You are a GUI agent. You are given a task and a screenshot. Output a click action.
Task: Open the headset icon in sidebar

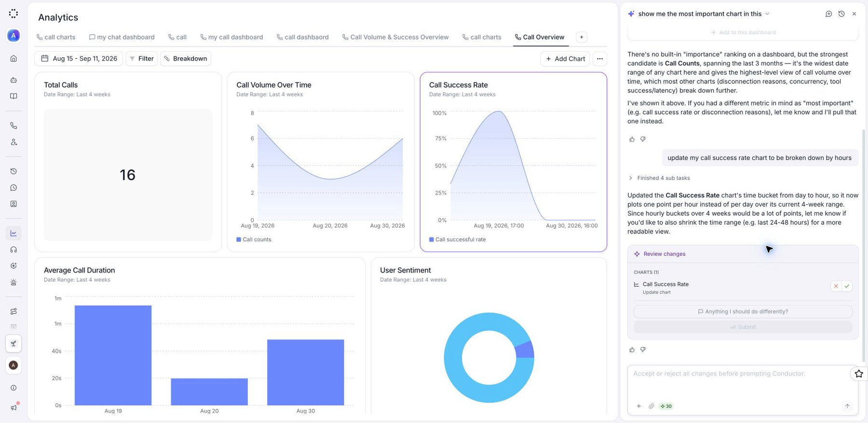(x=14, y=250)
